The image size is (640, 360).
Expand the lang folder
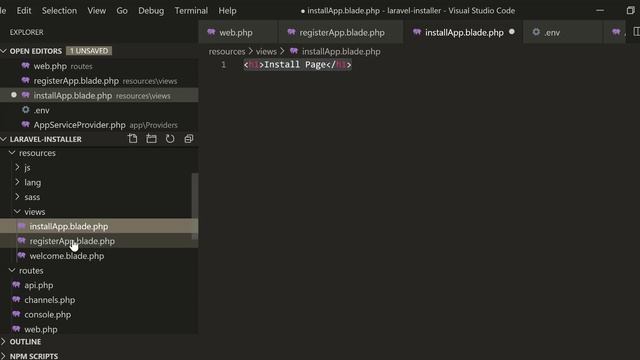coord(17,182)
